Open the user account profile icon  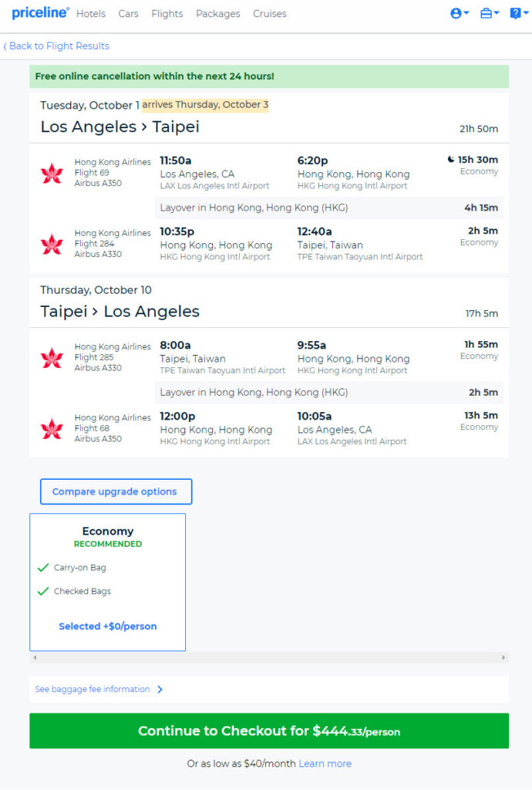coord(459,14)
